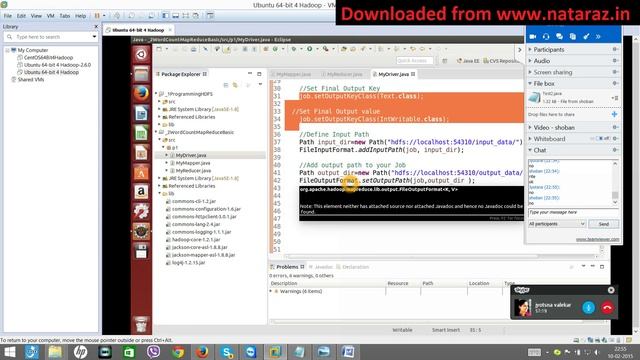Launch Firefox from the Ubuntu launcher

point(141,93)
